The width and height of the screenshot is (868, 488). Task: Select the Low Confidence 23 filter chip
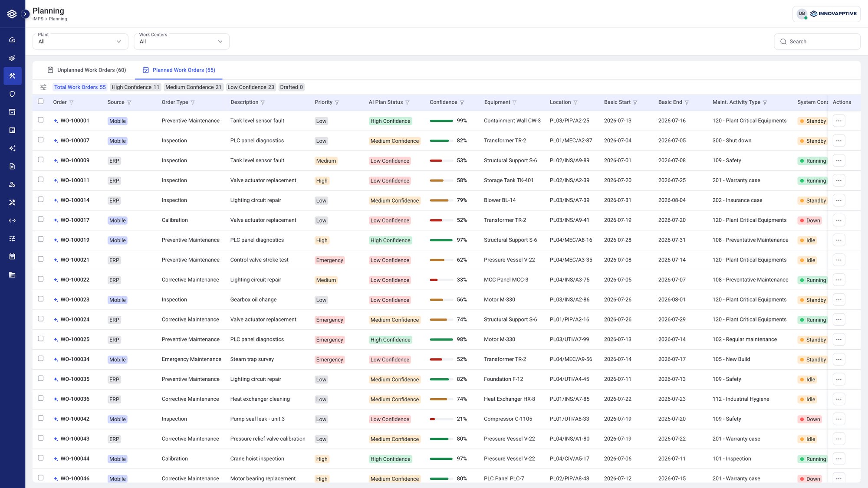251,87
